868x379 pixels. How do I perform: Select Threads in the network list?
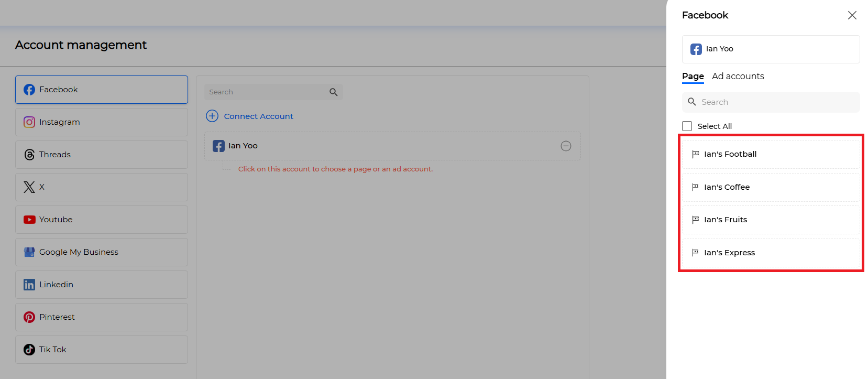[102, 155]
